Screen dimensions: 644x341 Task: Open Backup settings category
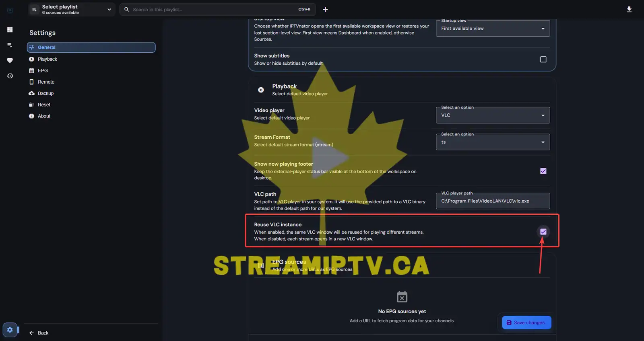click(91, 93)
